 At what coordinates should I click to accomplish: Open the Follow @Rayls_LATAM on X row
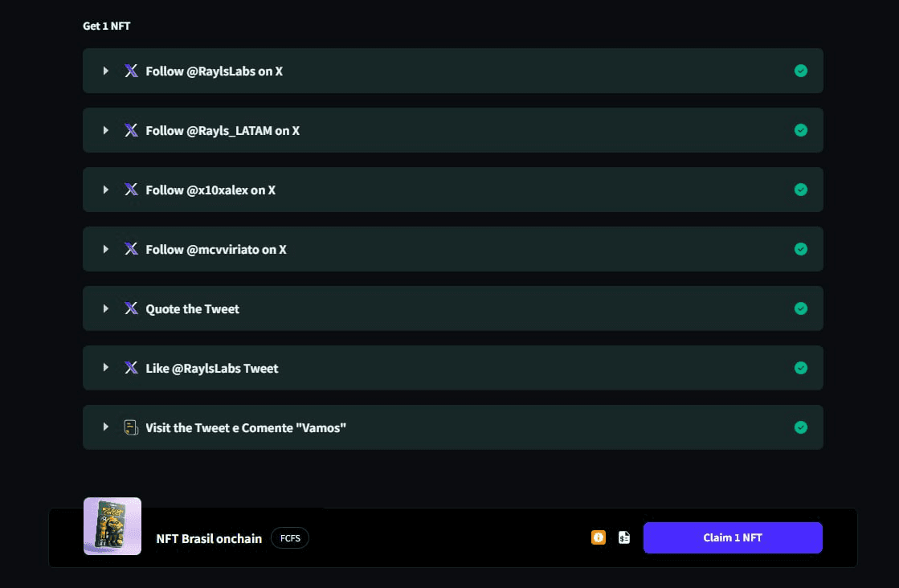453,130
